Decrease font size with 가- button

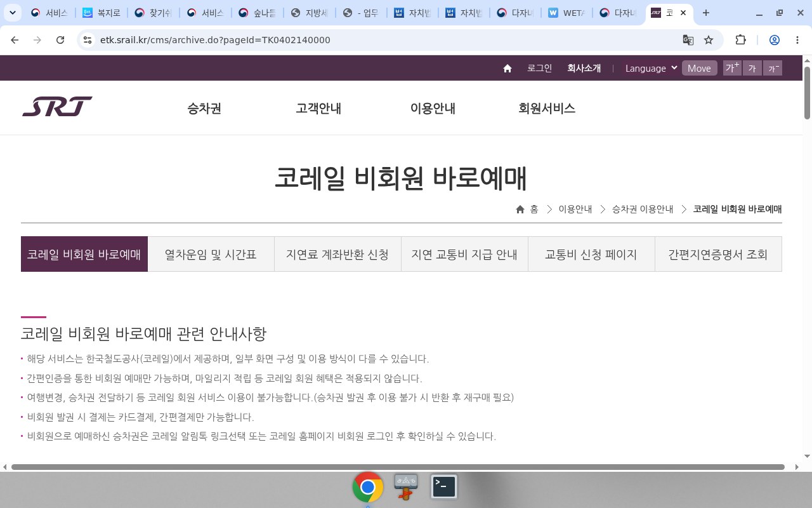click(x=773, y=68)
